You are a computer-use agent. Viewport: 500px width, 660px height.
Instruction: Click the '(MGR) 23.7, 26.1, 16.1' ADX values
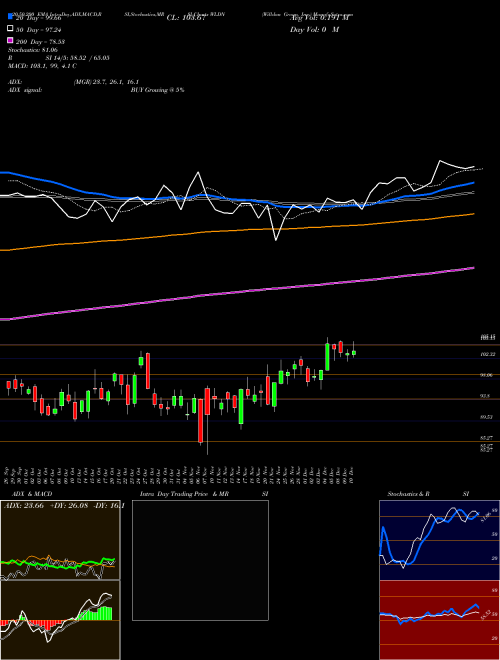pos(106,82)
